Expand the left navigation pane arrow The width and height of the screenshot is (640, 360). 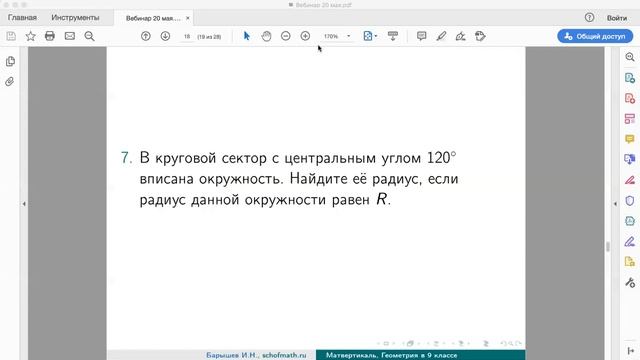click(24, 204)
